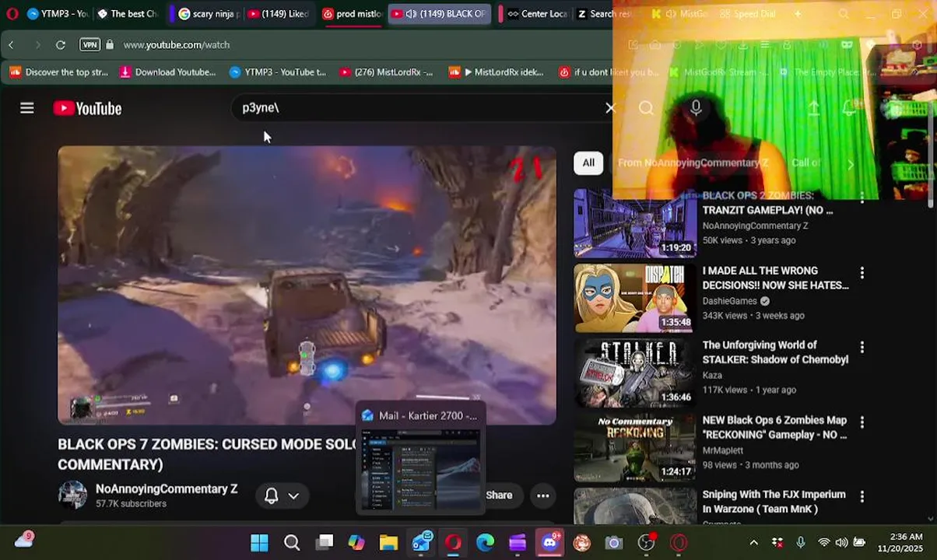
Task: Click the YouTube search magnifier button
Action: [x=646, y=108]
